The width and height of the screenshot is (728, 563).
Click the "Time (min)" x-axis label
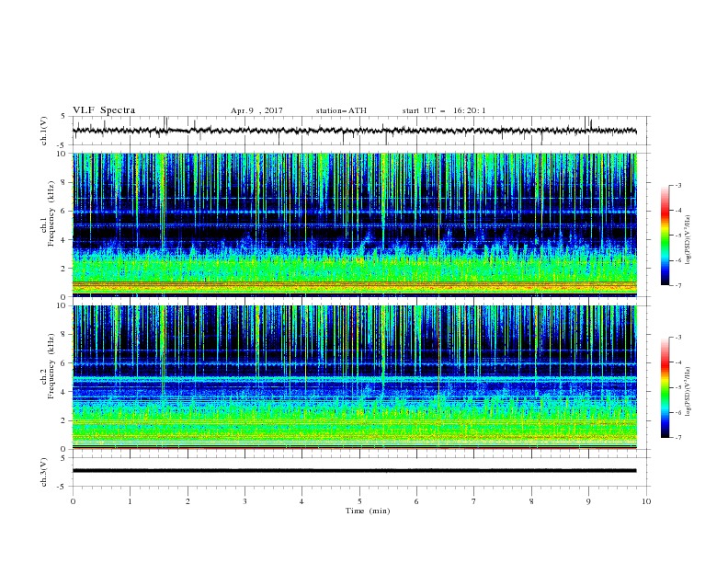(x=368, y=511)
